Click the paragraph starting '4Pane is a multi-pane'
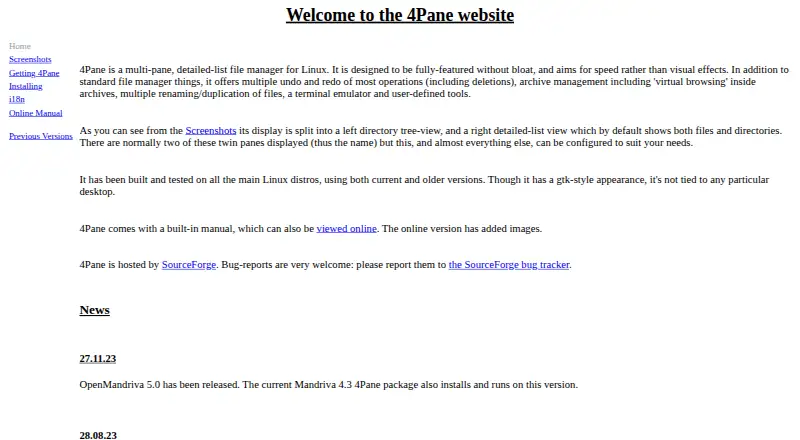Image resolution: width=800 pixels, height=440 pixels. (x=434, y=82)
